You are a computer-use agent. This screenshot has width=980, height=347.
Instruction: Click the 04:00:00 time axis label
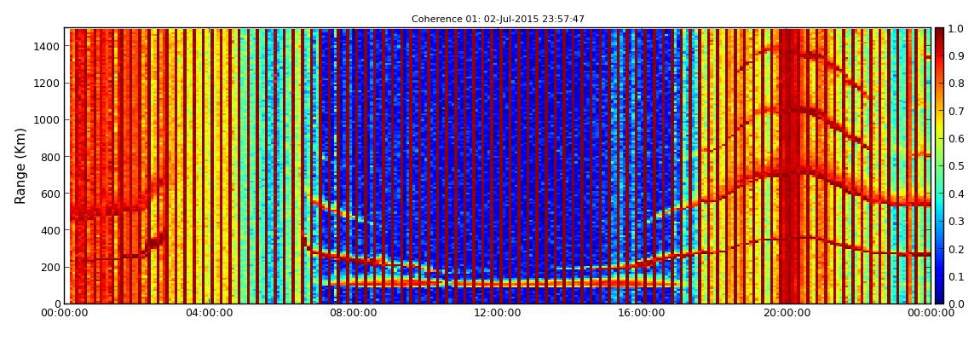coord(210,313)
